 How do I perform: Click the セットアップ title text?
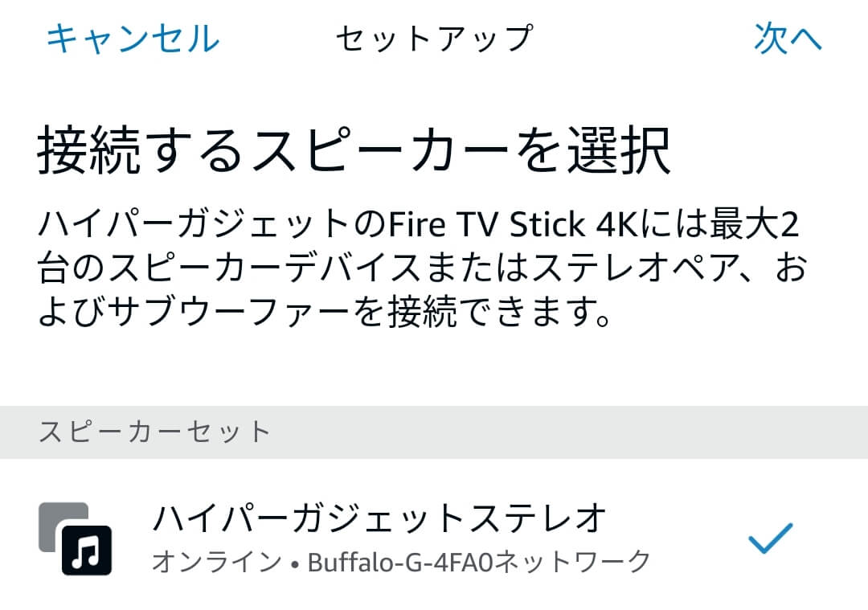click(434, 39)
